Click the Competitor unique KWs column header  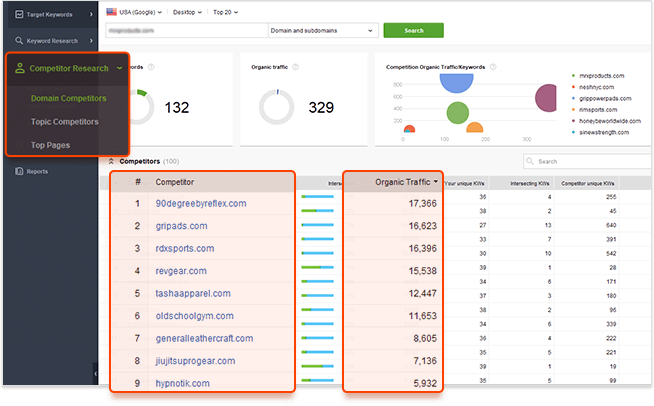(x=587, y=183)
